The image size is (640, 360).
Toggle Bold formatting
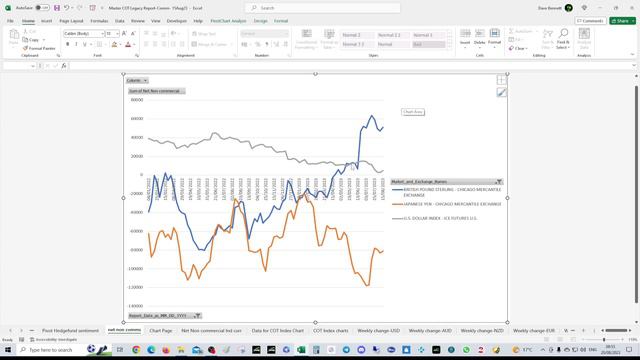(x=68, y=44)
